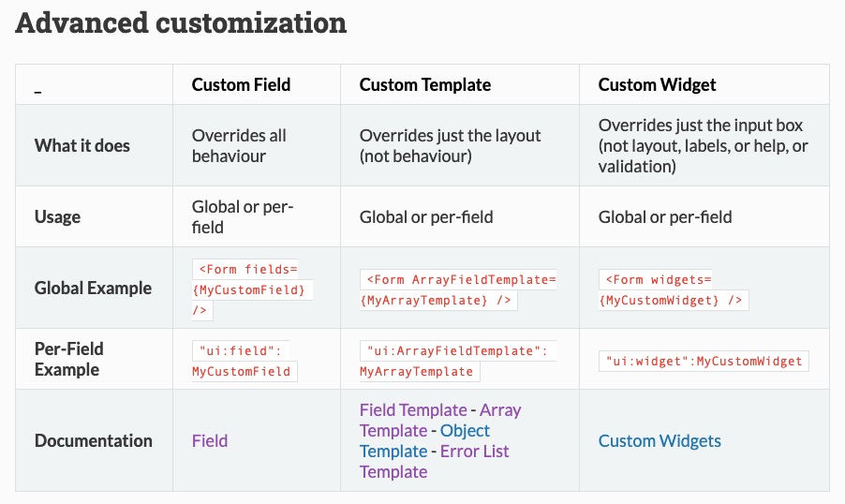The width and height of the screenshot is (845, 504).
Task: Select the "ui:field" MyCustomField code snippet
Action: [245, 360]
